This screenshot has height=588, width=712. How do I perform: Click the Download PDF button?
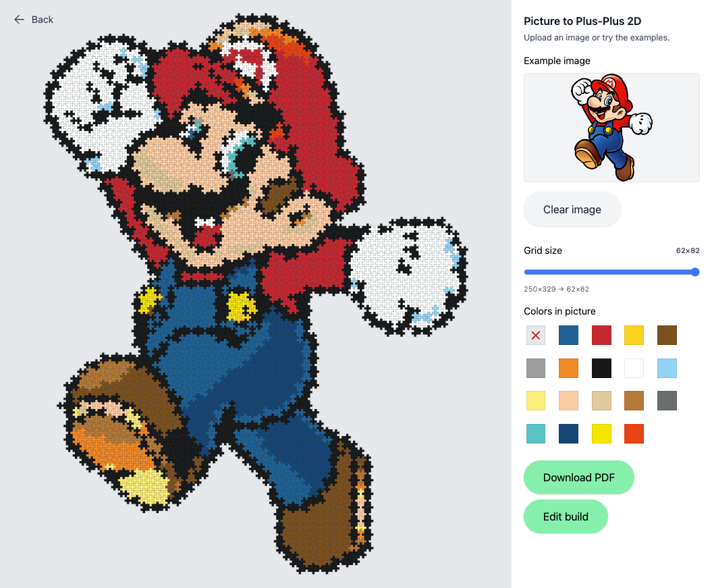(579, 477)
